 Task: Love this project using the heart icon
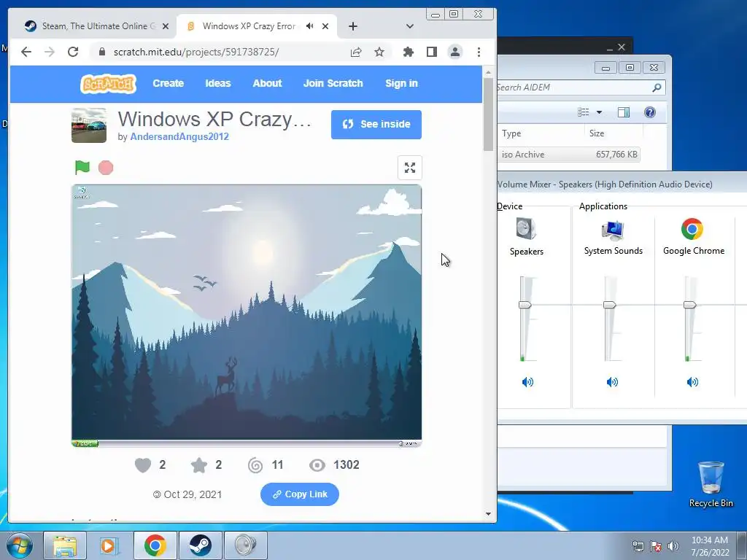(143, 464)
